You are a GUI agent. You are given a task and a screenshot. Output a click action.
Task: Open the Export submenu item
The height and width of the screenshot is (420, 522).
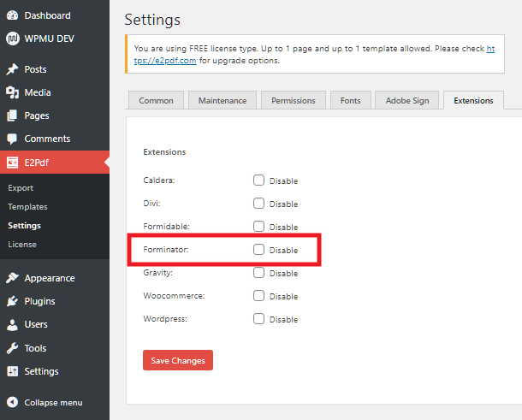tap(21, 187)
